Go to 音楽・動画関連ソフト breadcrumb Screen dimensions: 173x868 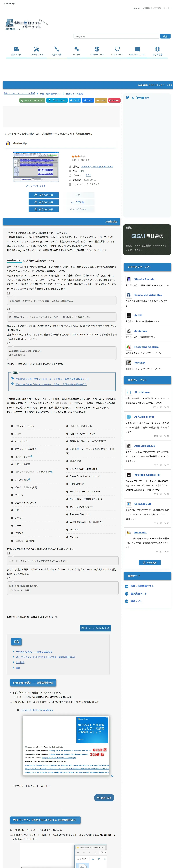pyautogui.click(x=51, y=94)
